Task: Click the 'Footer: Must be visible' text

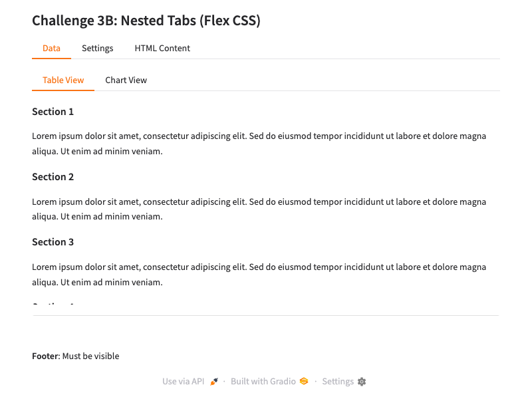Action: (76, 356)
